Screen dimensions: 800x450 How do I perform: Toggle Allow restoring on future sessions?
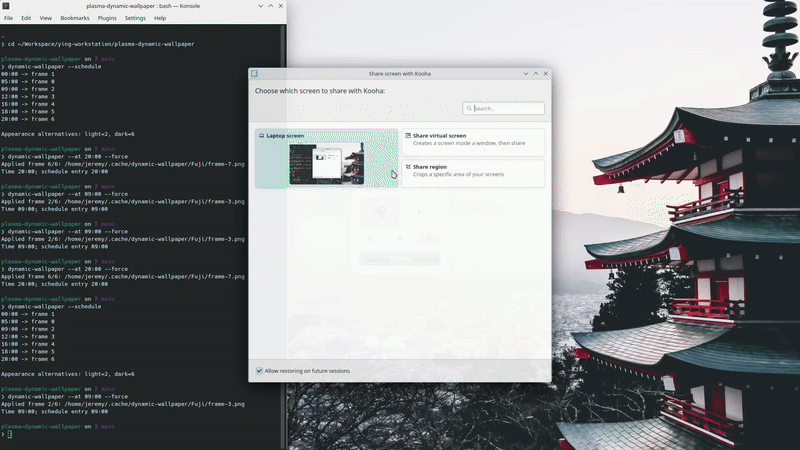point(259,371)
